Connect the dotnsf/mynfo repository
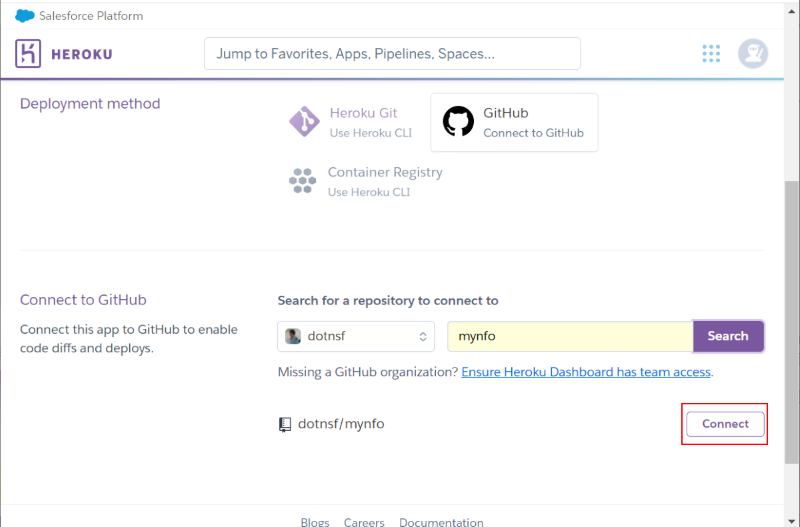 (x=725, y=424)
